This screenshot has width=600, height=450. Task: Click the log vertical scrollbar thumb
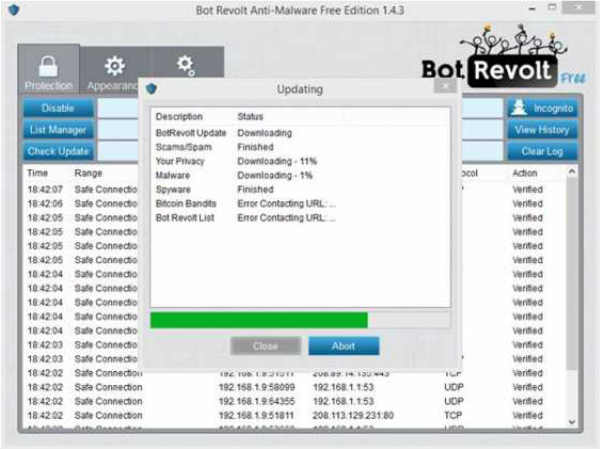572,274
